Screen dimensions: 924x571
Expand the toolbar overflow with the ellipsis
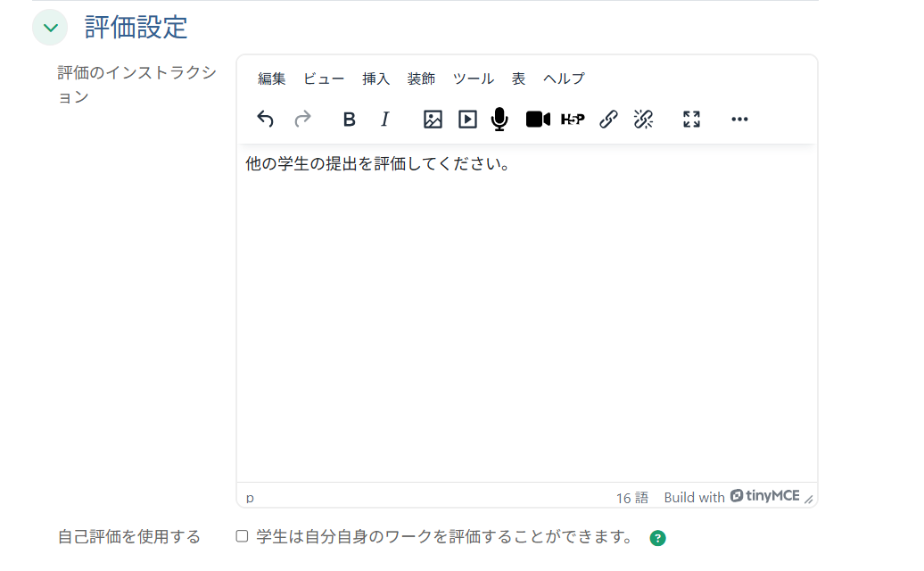point(739,119)
